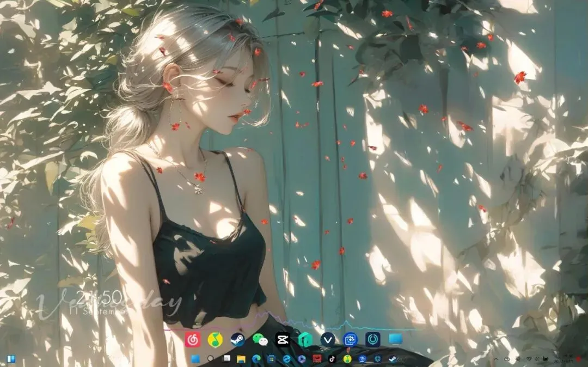588x367 pixels.
Task: Launch Microsoft Edge from the taskbar
Action: coord(256,359)
